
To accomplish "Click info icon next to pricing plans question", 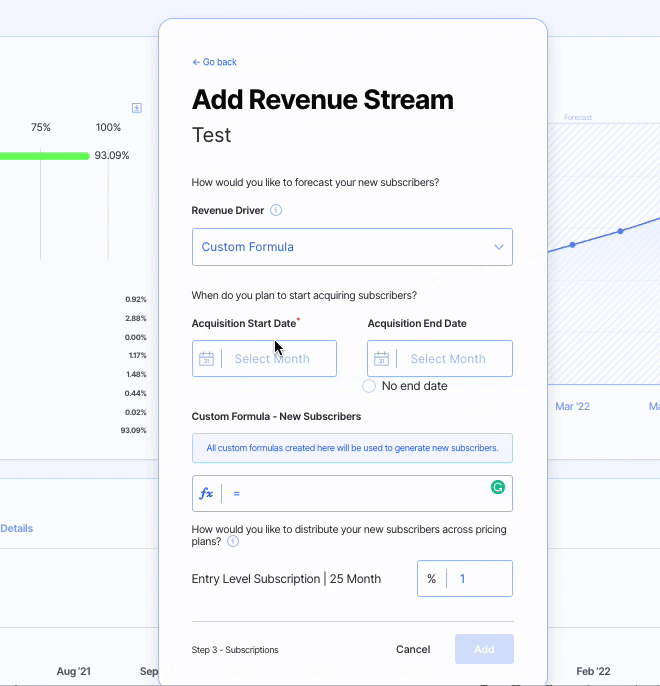I will pos(233,541).
